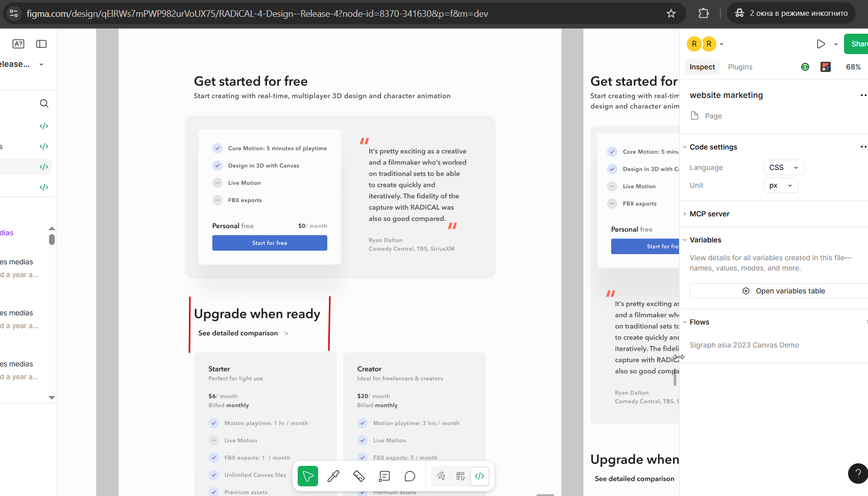The image size is (868, 496).
Task: Open the green circular code plugin icon
Action: 805,67
